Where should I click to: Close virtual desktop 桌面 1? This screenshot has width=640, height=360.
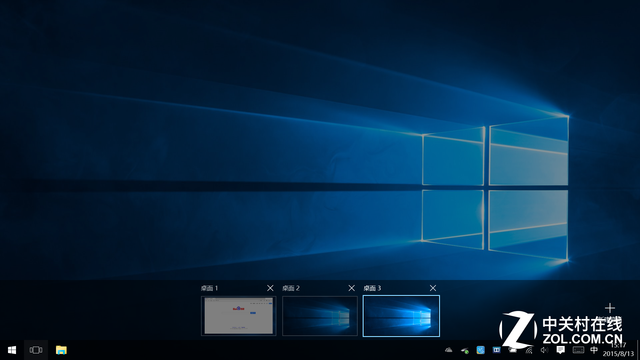coord(270,288)
